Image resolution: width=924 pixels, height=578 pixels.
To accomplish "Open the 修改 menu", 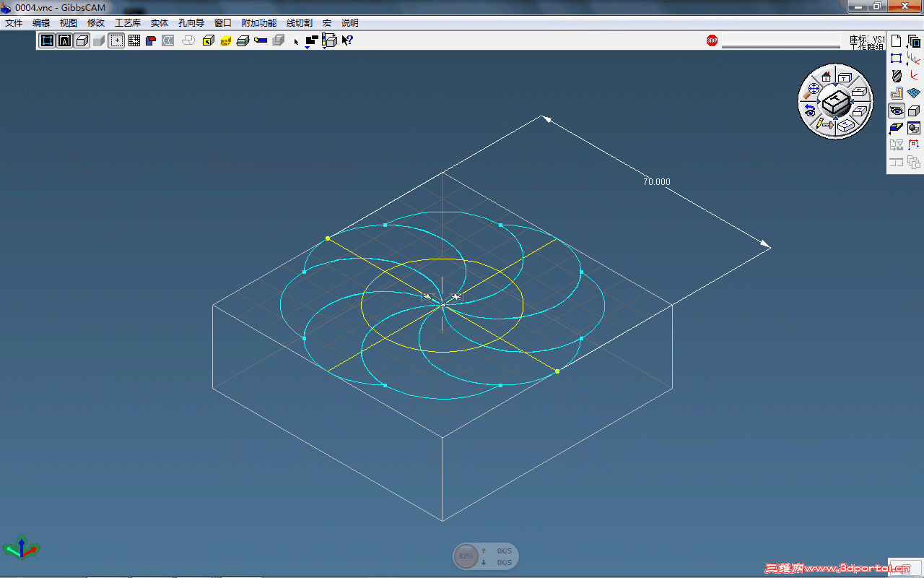I will [96, 23].
